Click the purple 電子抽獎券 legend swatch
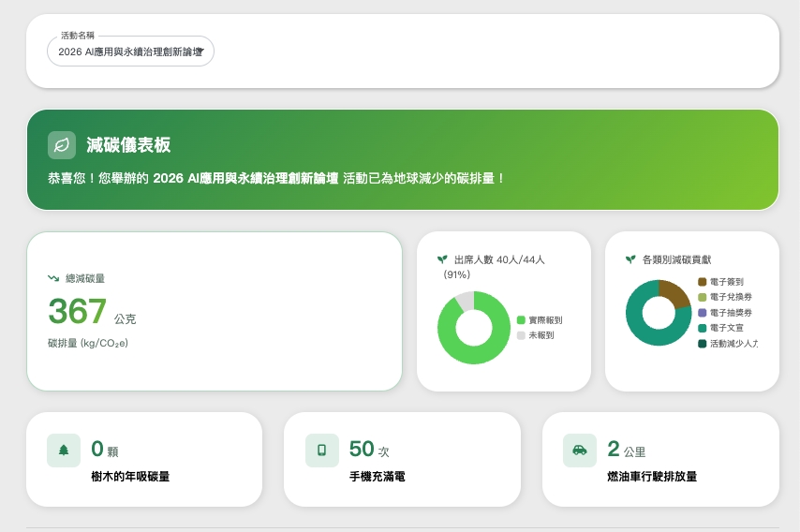The width and height of the screenshot is (800, 532). coord(703,313)
